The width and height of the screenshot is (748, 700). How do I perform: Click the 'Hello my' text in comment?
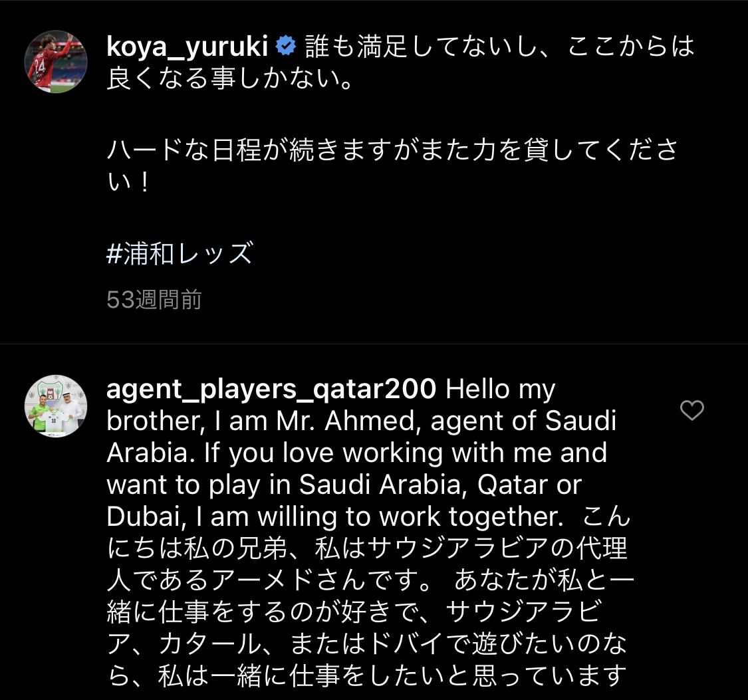[x=500, y=389]
